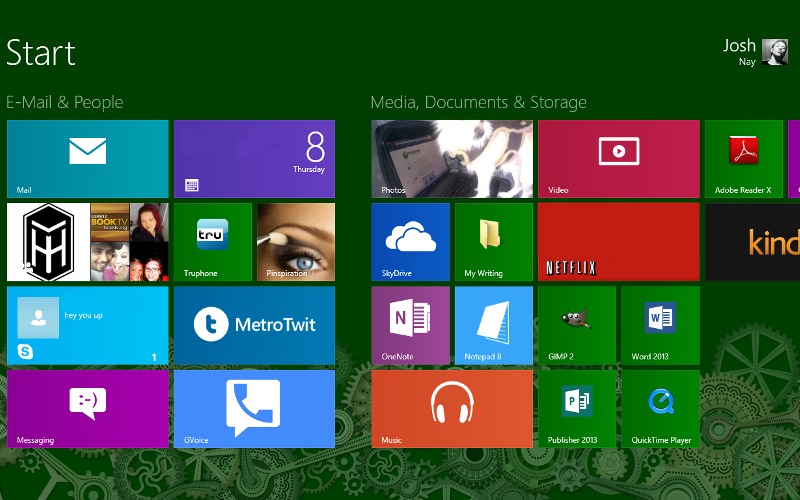
Task: Open the Calendar tile showing 8 Thursday
Action: [x=254, y=159]
